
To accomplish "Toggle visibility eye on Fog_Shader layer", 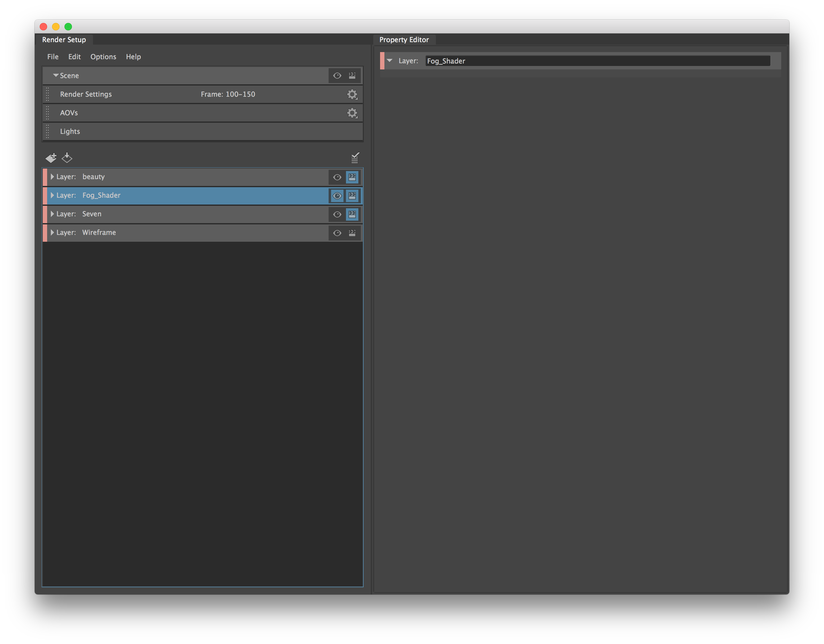I will point(337,196).
